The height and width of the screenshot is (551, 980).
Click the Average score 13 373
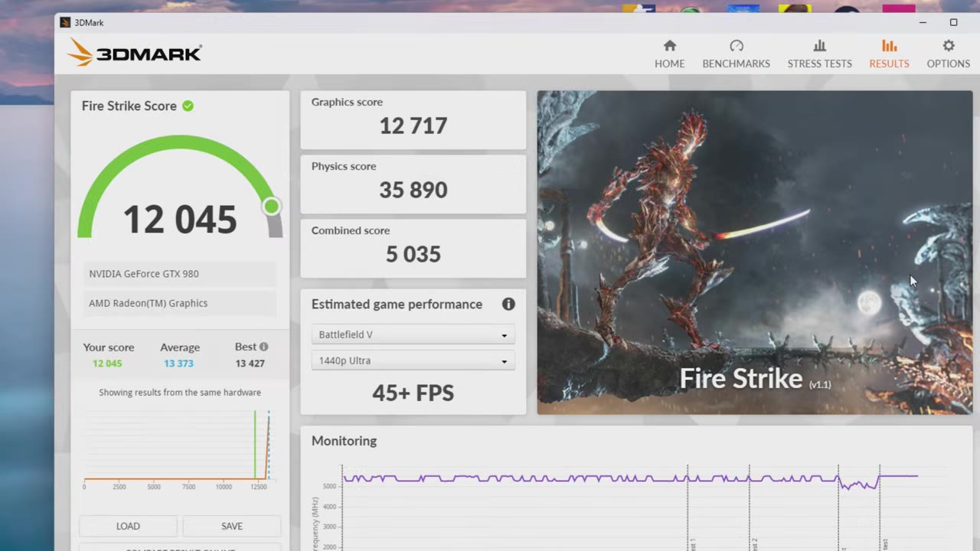178,364
